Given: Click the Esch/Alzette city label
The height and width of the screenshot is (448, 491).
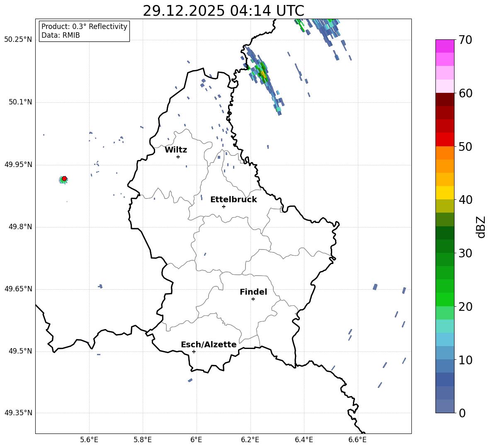Looking at the screenshot, I should click(x=209, y=345).
